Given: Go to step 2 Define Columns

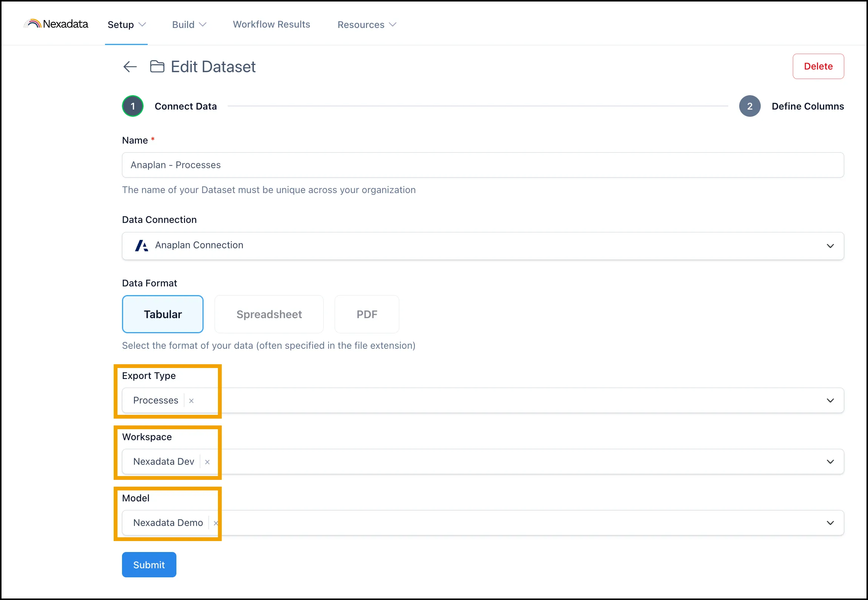Looking at the screenshot, I should coord(791,106).
